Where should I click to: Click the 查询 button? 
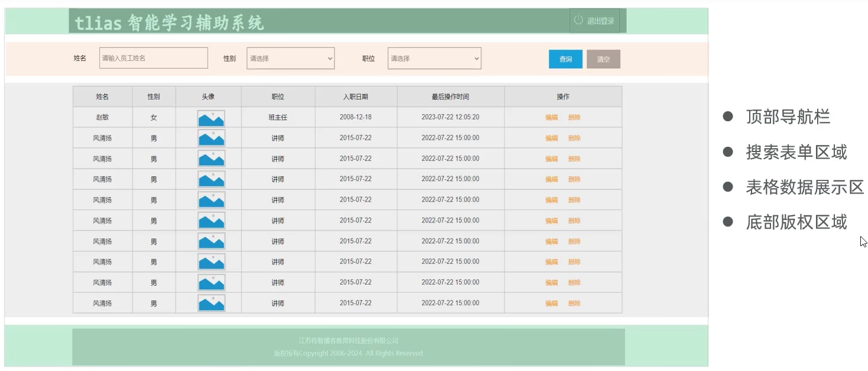(x=565, y=59)
